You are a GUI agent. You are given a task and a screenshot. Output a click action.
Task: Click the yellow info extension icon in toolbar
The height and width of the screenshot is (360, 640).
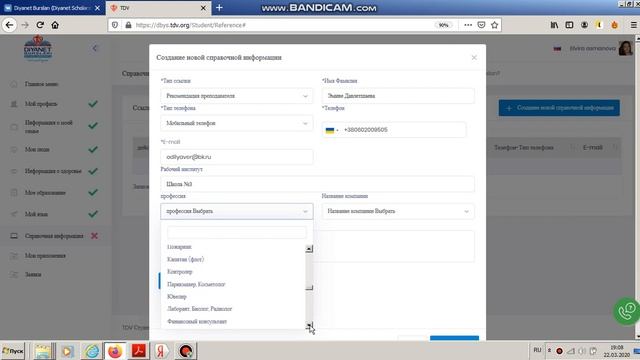pyautogui.click(x=599, y=25)
